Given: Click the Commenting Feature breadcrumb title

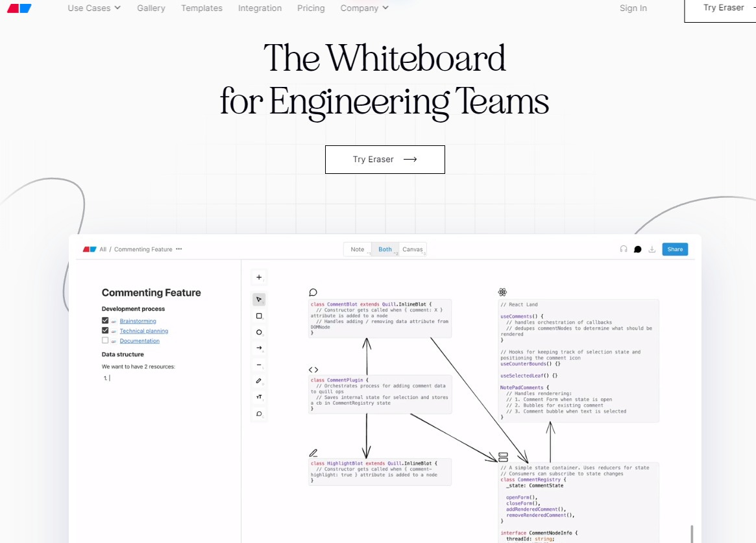Looking at the screenshot, I should tap(143, 249).
